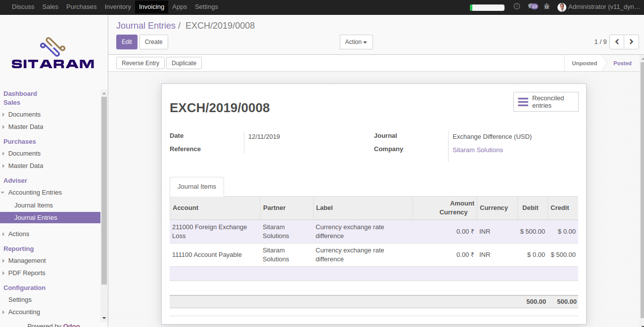Expand Documents under Sales

point(24,114)
